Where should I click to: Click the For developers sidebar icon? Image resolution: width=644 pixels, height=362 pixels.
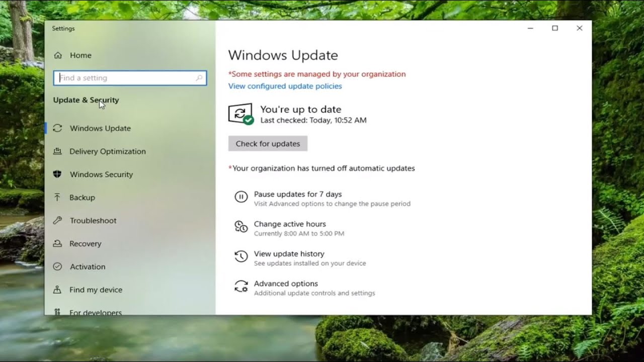click(57, 312)
